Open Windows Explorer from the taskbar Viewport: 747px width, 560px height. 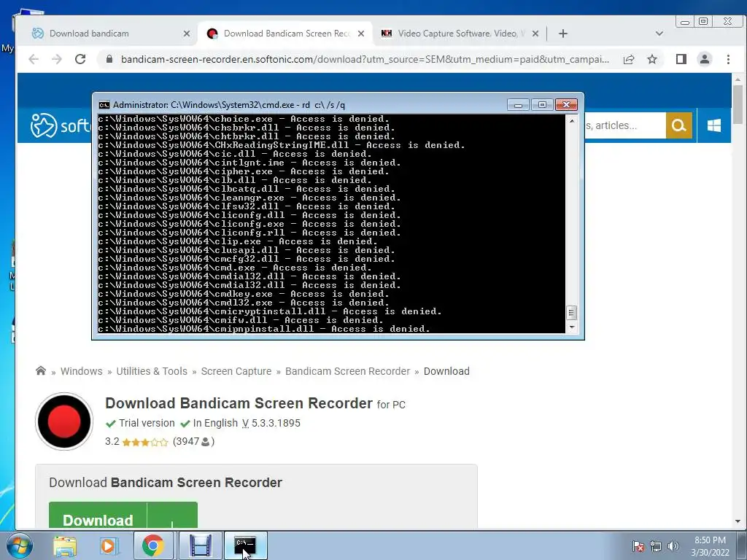click(x=65, y=545)
